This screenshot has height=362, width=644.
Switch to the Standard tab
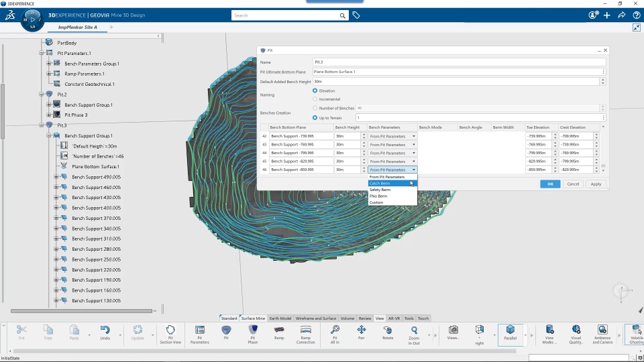[x=229, y=318]
